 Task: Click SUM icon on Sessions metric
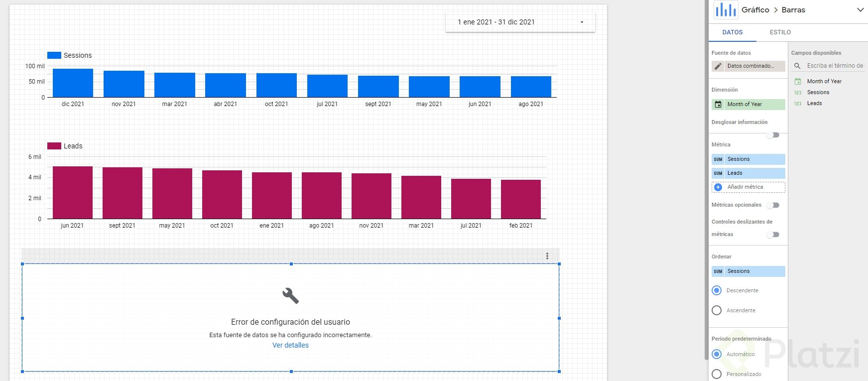[x=718, y=159]
